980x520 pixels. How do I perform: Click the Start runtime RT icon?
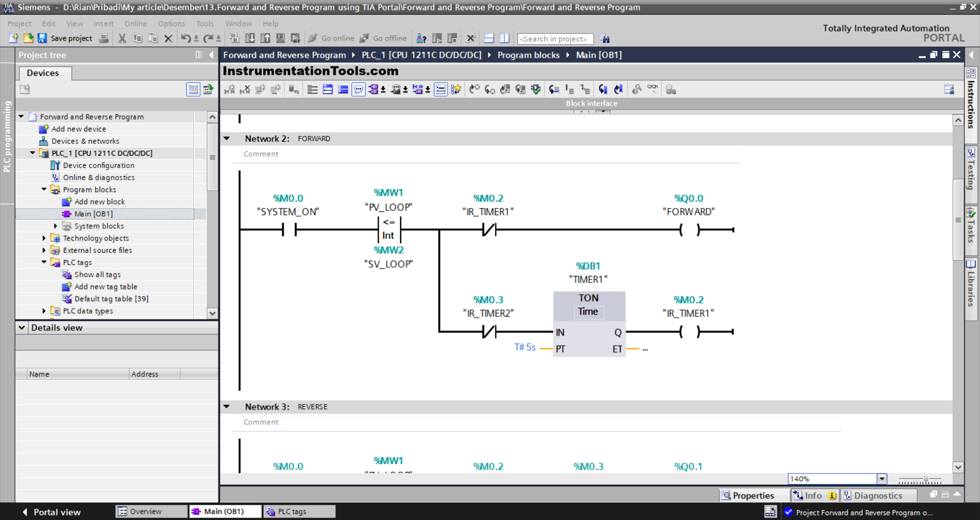click(x=296, y=38)
